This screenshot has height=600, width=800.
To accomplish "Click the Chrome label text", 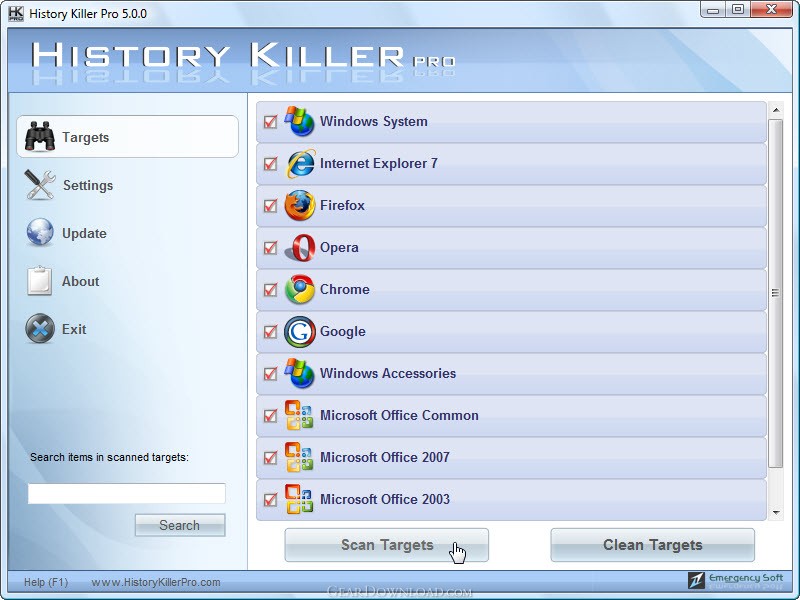I will coord(344,289).
